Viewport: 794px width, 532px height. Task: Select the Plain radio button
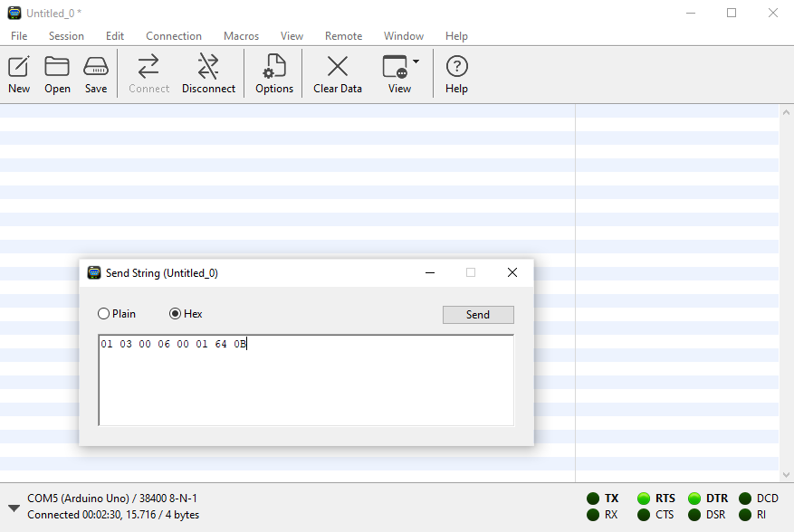[x=104, y=314]
